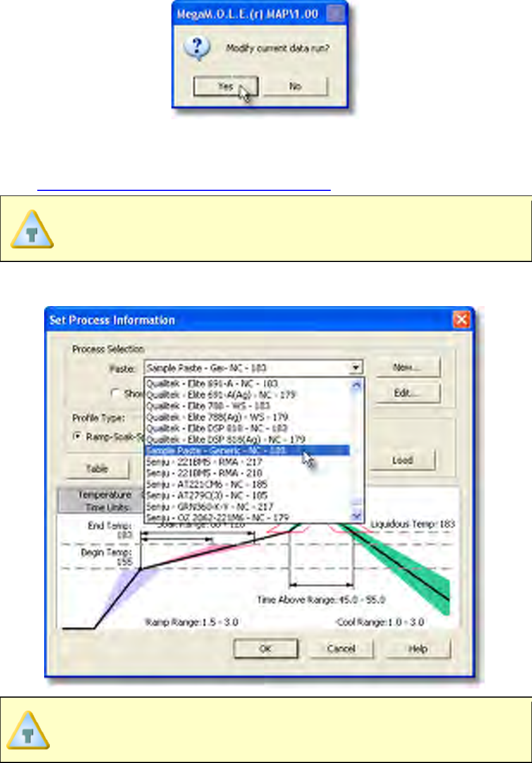This screenshot has height=763, width=532.
Task: Select the Ramp-Soak profile type radio button
Action: pos(77,437)
